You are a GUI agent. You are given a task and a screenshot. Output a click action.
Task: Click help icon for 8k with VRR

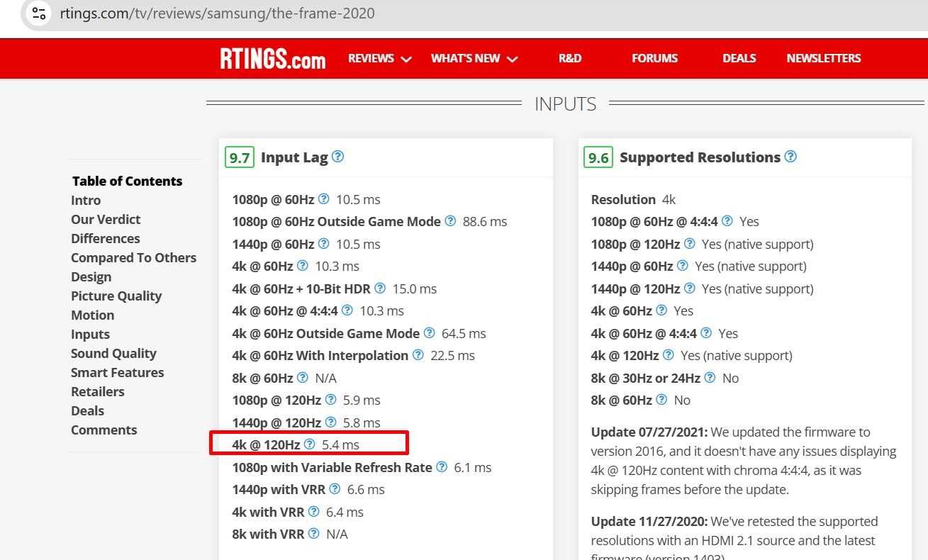(x=313, y=534)
